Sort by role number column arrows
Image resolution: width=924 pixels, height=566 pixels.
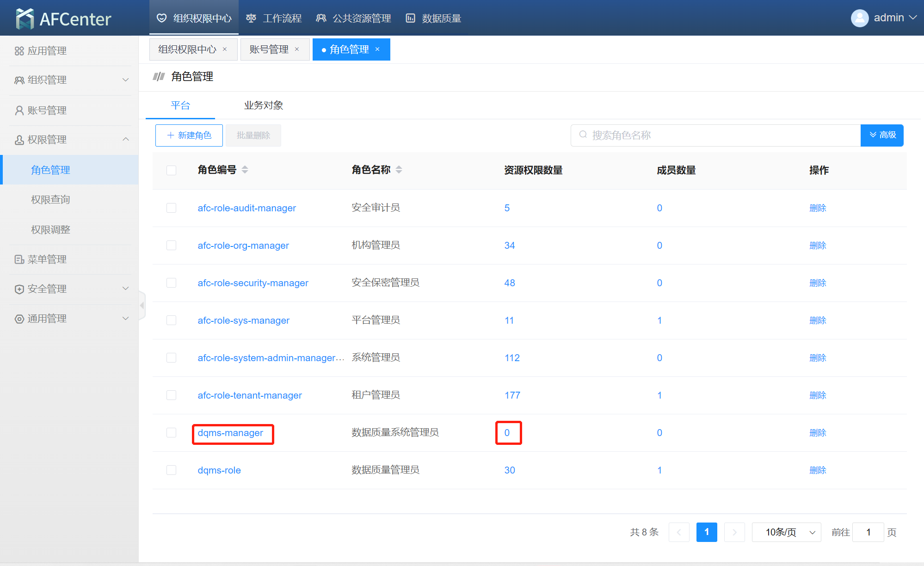[x=245, y=170]
